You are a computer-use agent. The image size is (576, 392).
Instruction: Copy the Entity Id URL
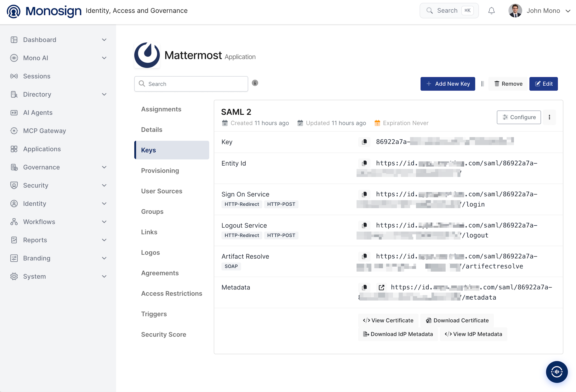[364, 163]
